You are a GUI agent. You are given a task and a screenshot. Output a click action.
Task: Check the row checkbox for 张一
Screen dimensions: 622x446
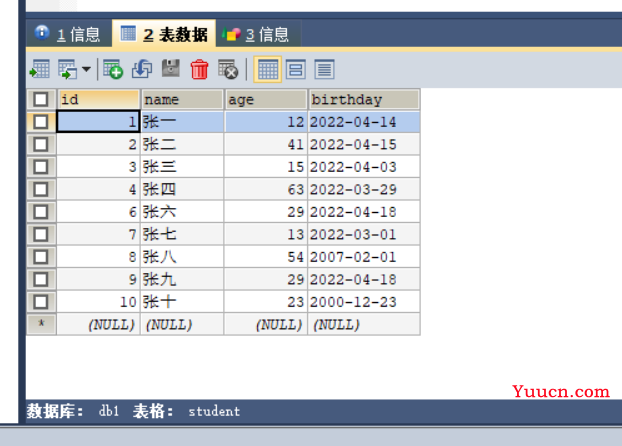(41, 122)
